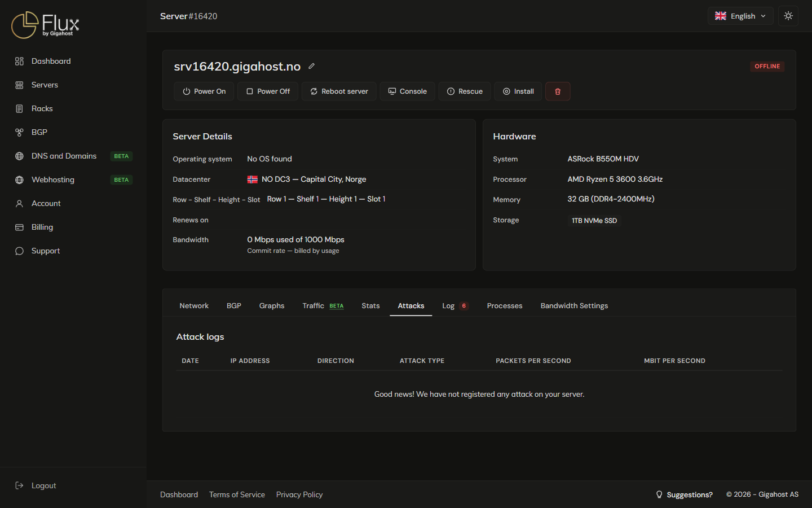812x508 pixels.
Task: Click the MBIT PER SECOND column header
Action: pyautogui.click(x=674, y=361)
